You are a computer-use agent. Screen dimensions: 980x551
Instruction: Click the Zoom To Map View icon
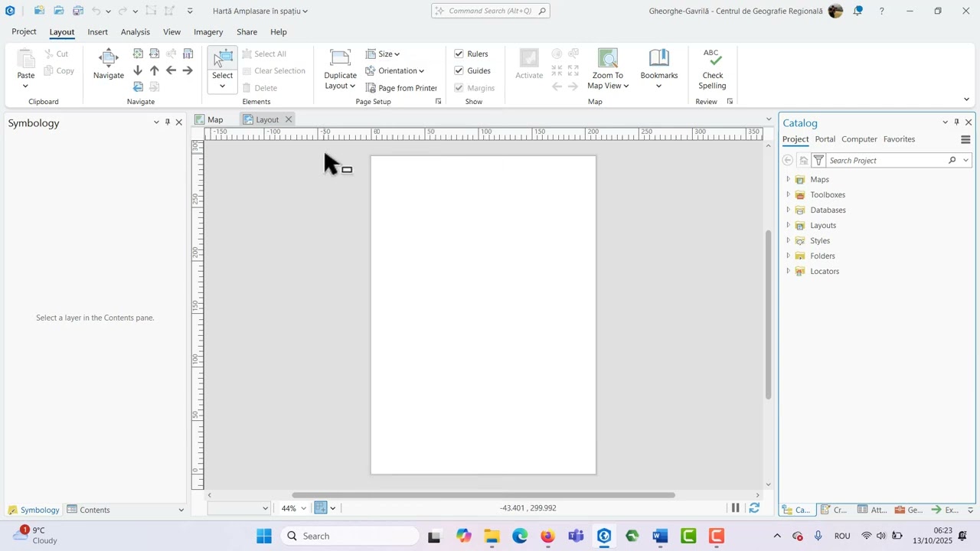tap(608, 58)
